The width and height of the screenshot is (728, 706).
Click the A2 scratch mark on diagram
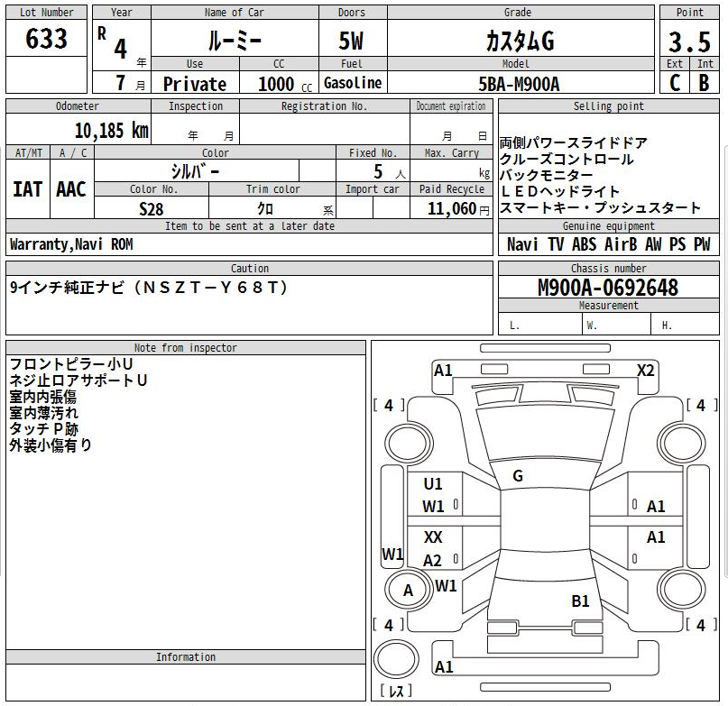[x=432, y=561]
